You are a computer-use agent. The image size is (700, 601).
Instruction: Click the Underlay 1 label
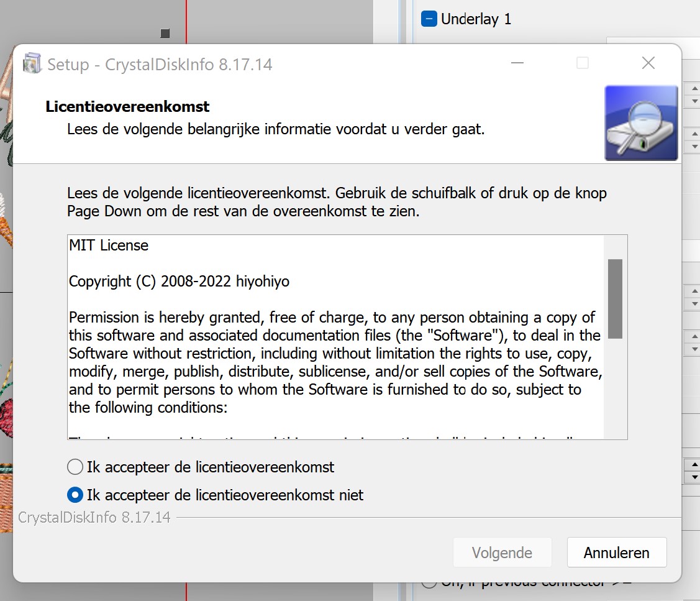pos(476,19)
